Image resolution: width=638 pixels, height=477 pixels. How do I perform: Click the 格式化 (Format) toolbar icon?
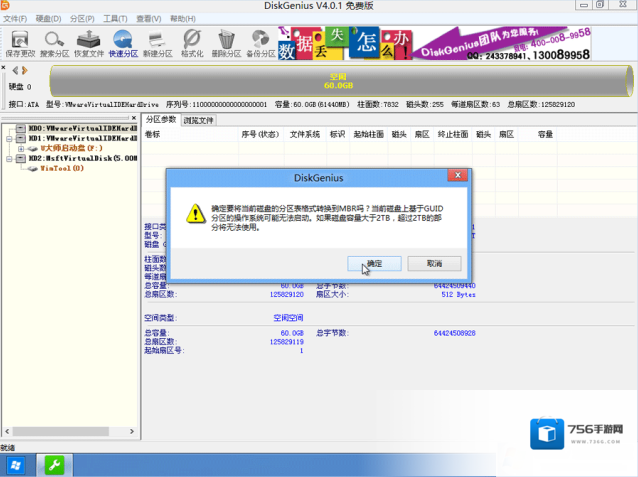pos(193,42)
